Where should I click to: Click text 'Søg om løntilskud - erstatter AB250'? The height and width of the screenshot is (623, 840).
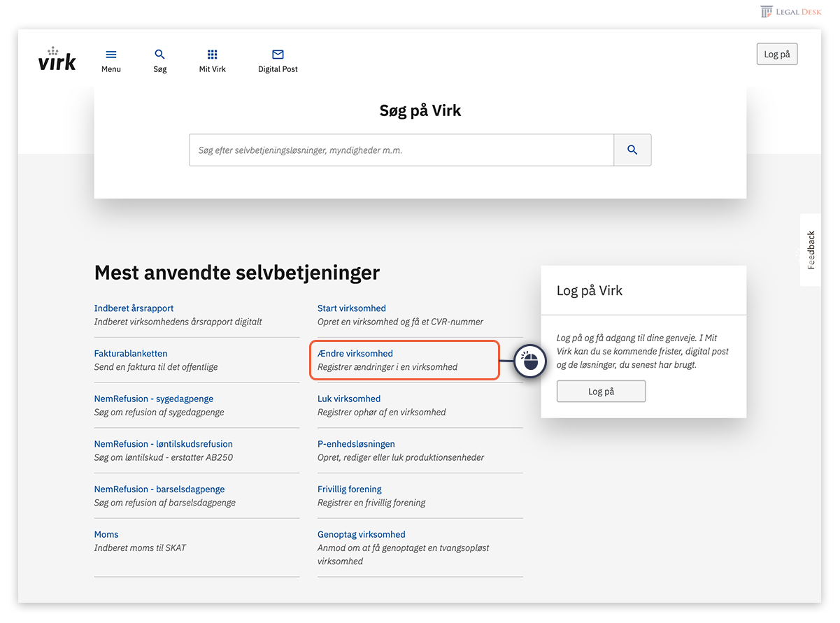[x=164, y=458]
